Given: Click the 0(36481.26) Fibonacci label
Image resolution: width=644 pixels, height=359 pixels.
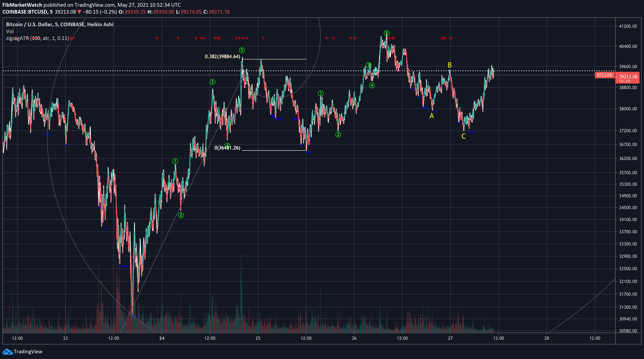Looking at the screenshot, I should click(x=227, y=148).
